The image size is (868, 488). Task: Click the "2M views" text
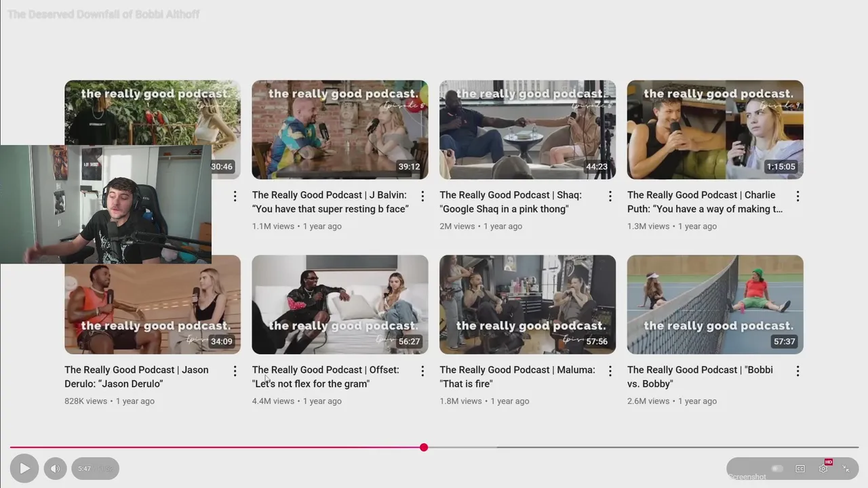[x=457, y=226]
